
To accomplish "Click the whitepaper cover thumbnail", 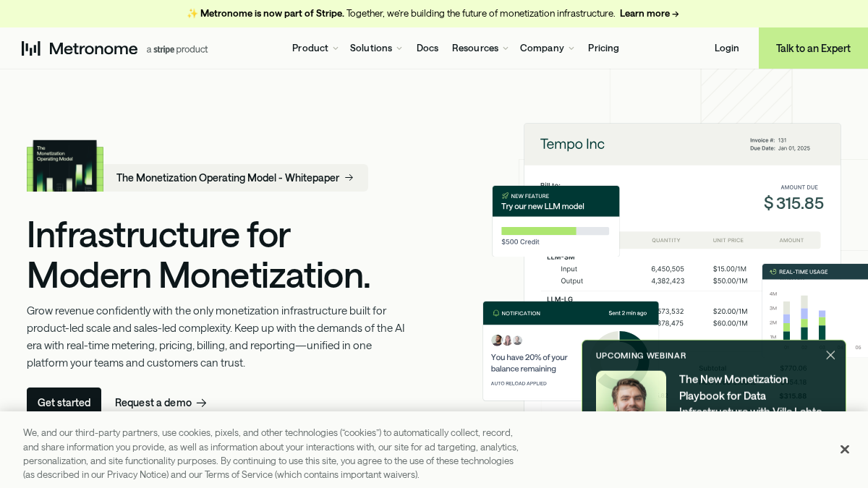I will [x=65, y=166].
